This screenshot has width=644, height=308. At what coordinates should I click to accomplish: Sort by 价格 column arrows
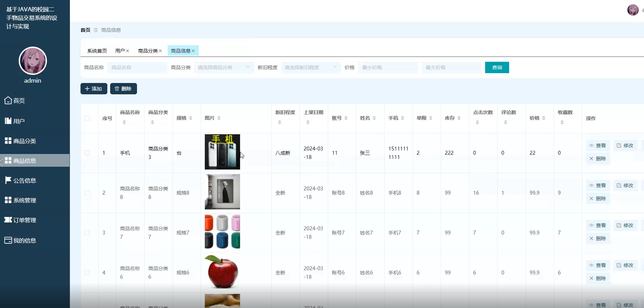point(544,118)
